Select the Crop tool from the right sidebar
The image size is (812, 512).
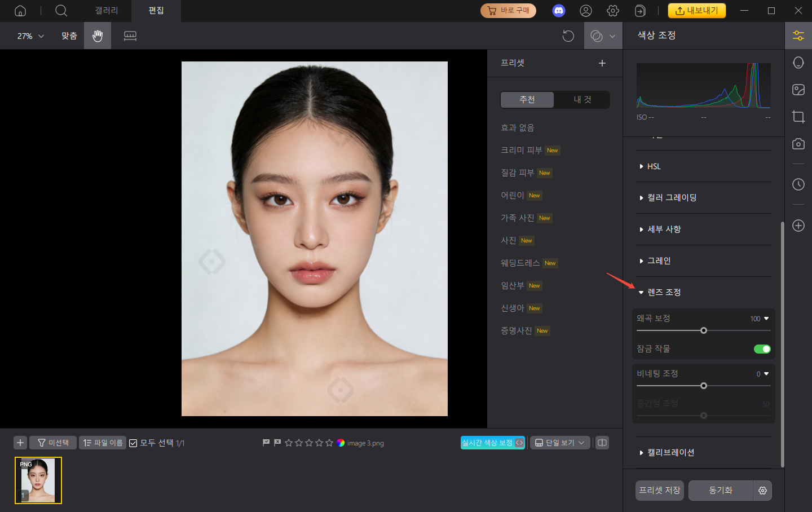[798, 117]
